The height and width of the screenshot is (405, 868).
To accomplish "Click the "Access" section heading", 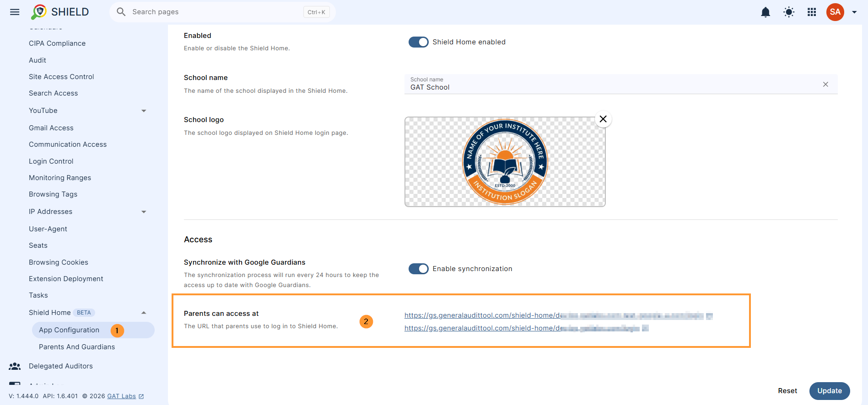I will [198, 240].
